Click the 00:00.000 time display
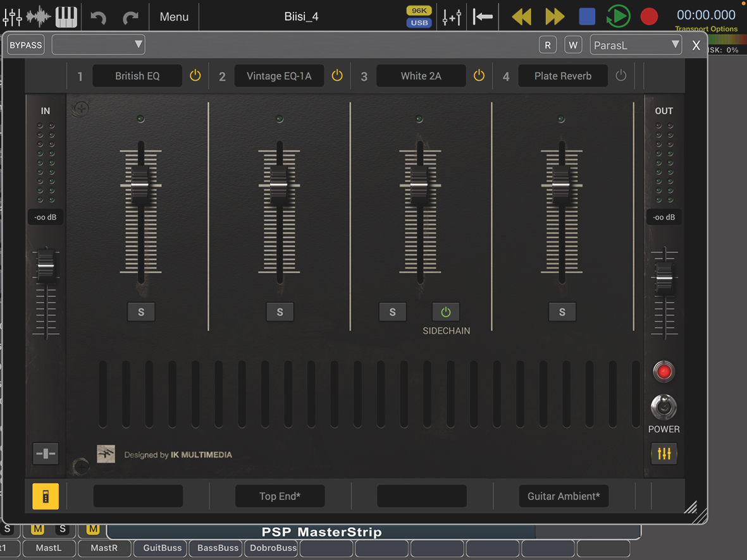Image resolution: width=747 pixels, height=560 pixels. pos(706,15)
